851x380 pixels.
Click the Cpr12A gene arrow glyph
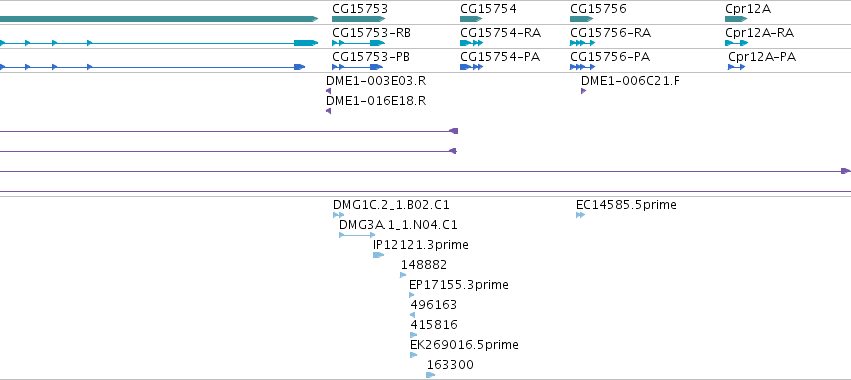(x=736, y=19)
